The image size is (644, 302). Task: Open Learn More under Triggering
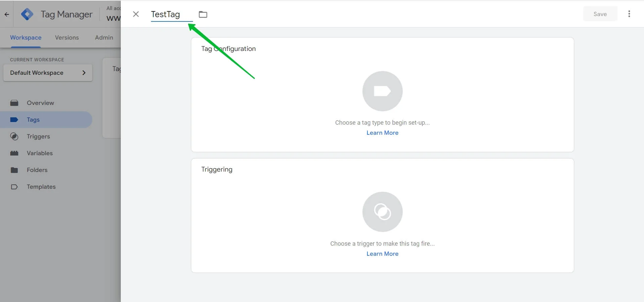point(383,254)
